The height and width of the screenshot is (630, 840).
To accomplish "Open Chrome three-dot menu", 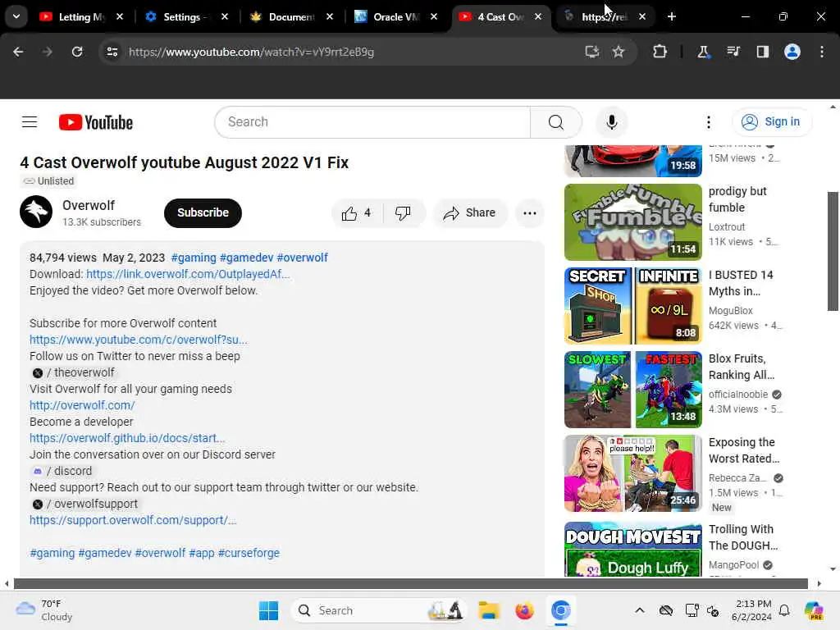I will 822,52.
